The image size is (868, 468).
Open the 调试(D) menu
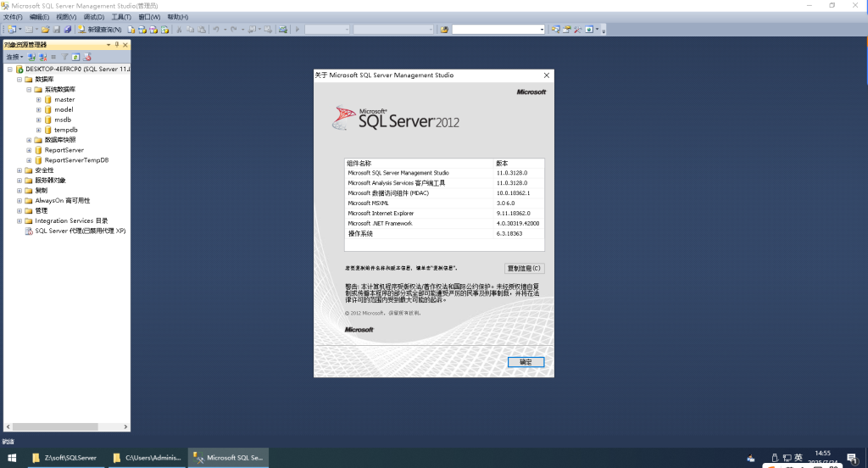tap(94, 17)
